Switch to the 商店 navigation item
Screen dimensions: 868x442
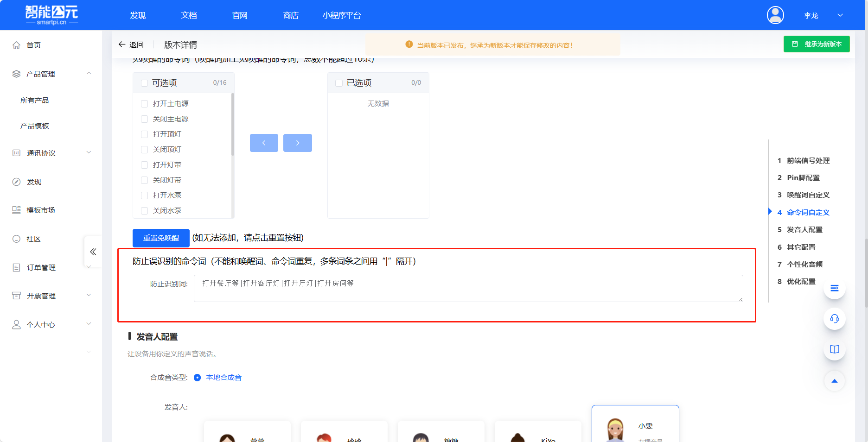click(x=291, y=15)
